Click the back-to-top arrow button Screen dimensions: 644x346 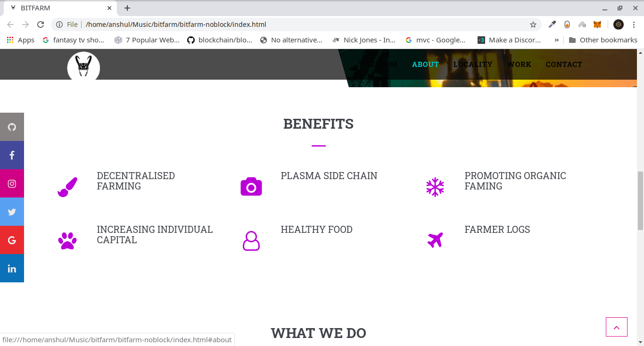coord(616,327)
